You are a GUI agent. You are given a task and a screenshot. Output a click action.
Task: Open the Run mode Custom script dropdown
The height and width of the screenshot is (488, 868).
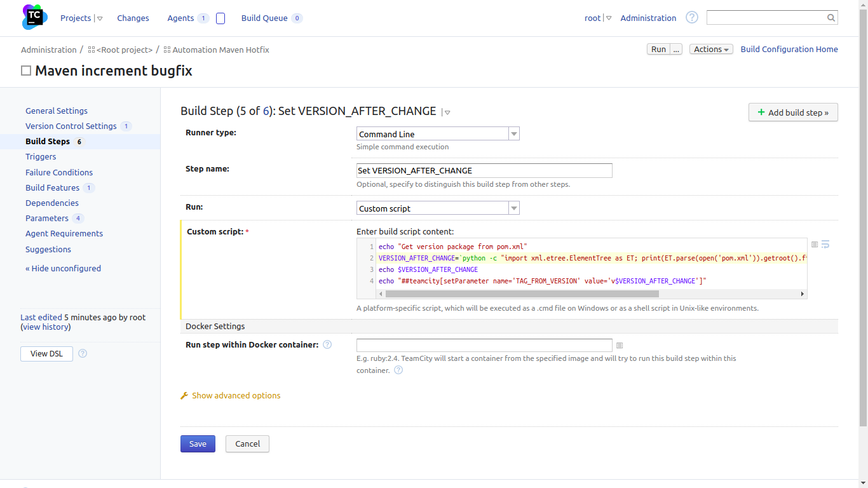(x=514, y=208)
